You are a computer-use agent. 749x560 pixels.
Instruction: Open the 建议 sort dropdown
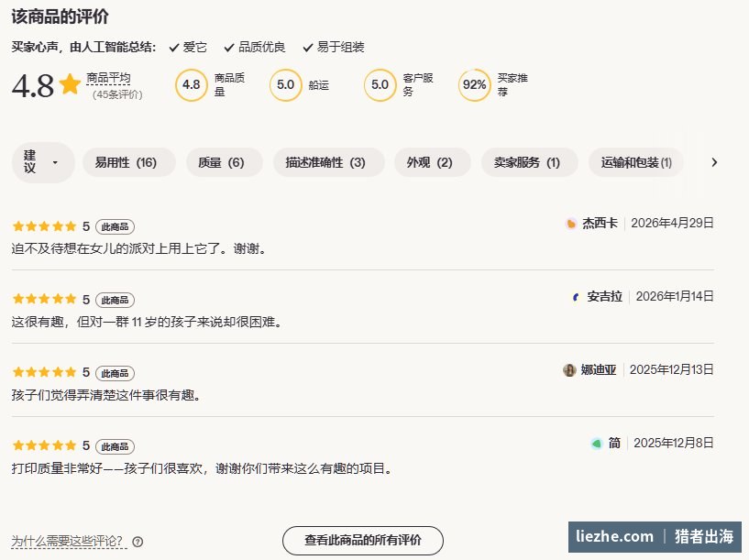(x=43, y=162)
